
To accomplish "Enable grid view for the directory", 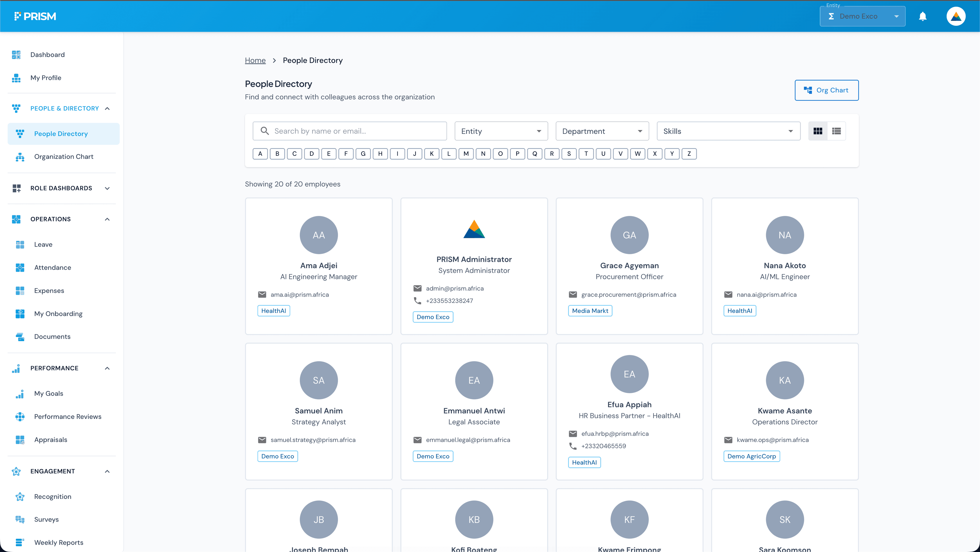I will [817, 131].
